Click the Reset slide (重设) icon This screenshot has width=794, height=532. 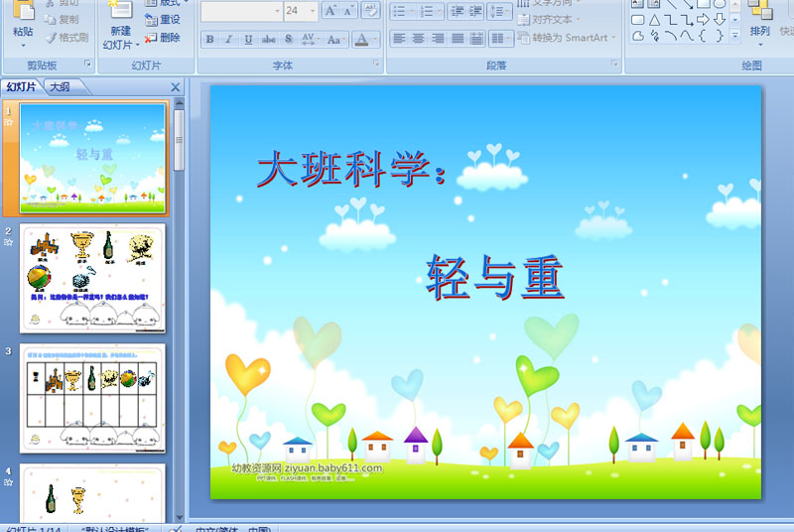pyautogui.click(x=163, y=20)
